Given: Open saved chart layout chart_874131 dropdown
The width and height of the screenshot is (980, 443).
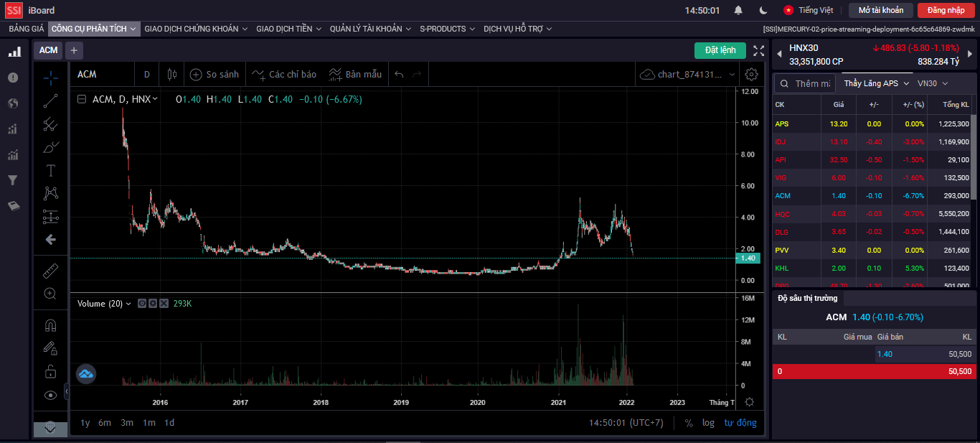Looking at the screenshot, I should [688, 74].
